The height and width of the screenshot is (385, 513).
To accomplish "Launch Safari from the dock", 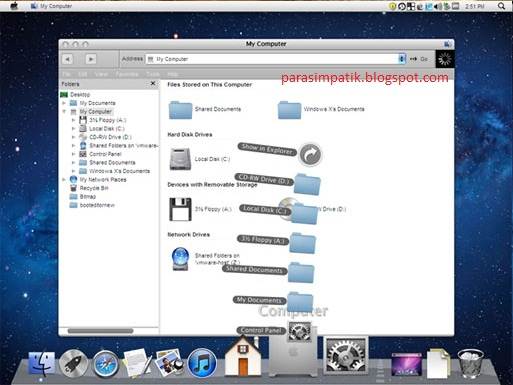I will point(106,364).
